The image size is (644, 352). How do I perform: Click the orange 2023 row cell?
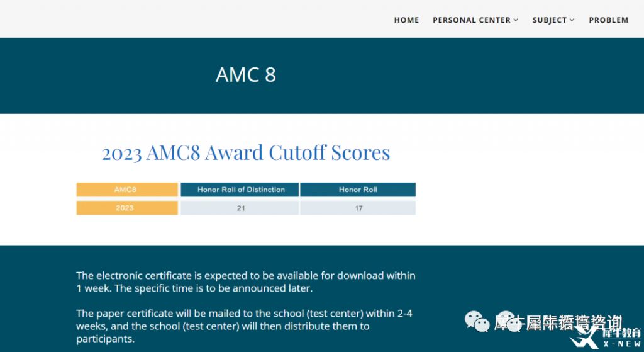click(x=127, y=208)
